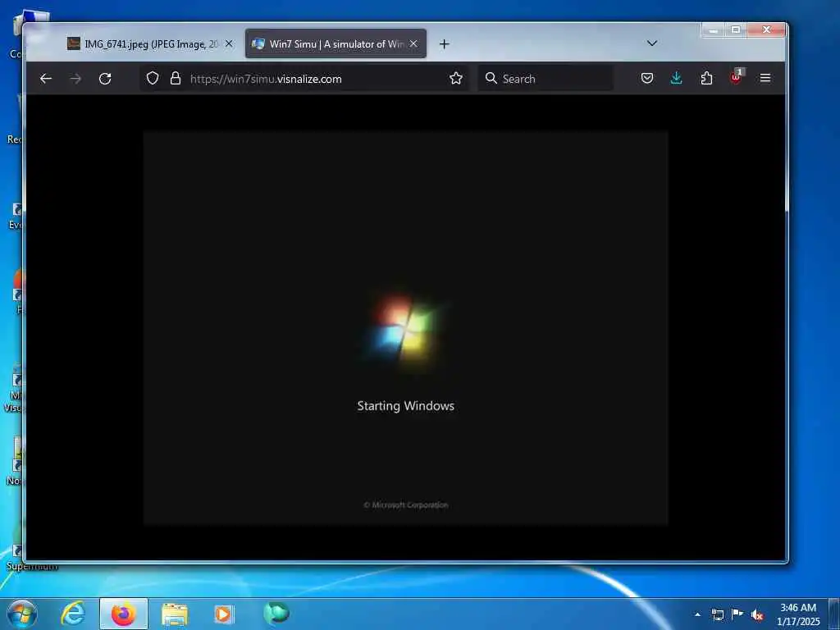The width and height of the screenshot is (840, 630).
Task: Open the Firefox downloads panel
Action: pyautogui.click(x=676, y=78)
